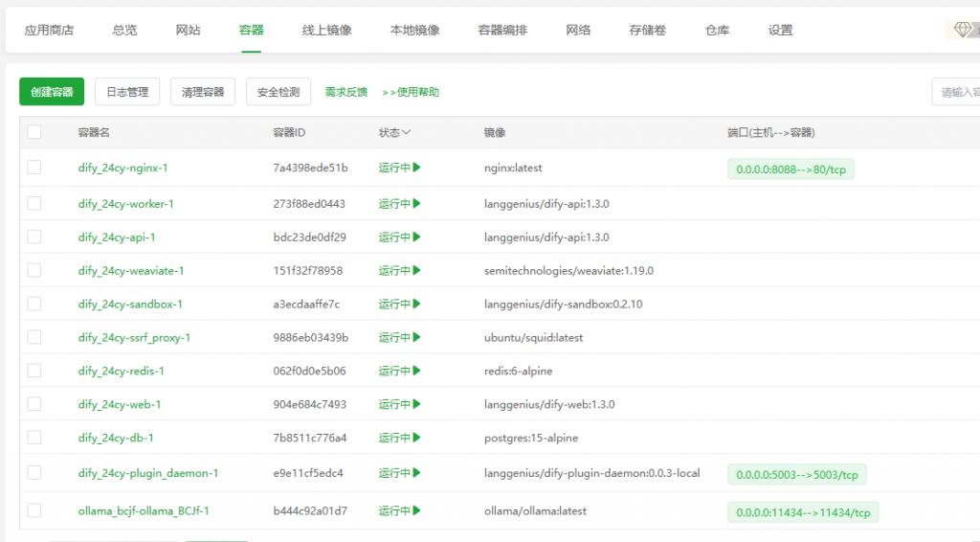This screenshot has height=542, width=980.
Task: Open the 使用帮助 help link
Action: pyautogui.click(x=411, y=92)
